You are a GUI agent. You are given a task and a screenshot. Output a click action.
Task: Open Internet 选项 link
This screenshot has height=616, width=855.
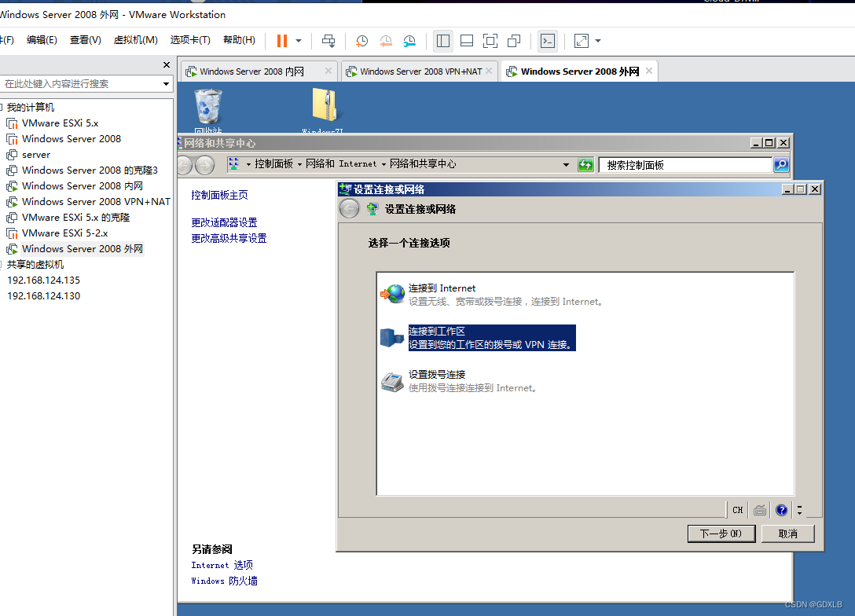[222, 565]
